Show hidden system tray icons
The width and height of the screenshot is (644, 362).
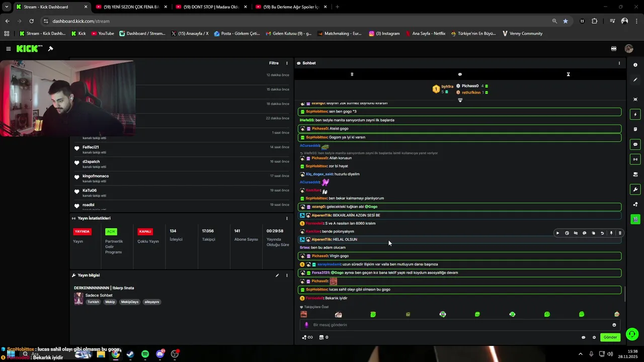point(580,354)
